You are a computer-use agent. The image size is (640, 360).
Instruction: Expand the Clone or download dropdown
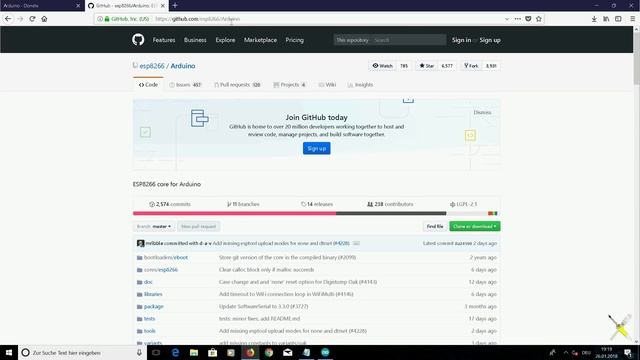click(x=475, y=227)
